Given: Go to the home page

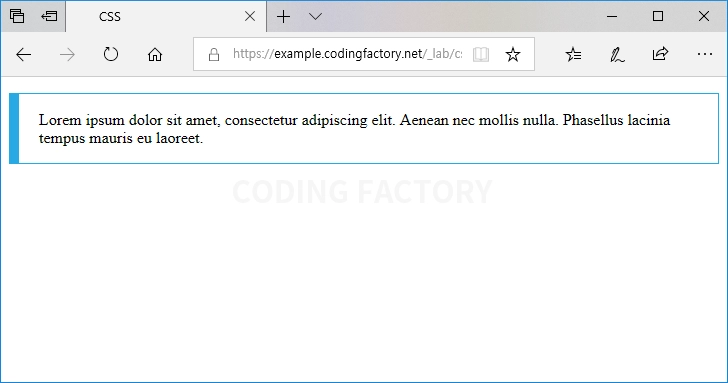Looking at the screenshot, I should pos(155,55).
